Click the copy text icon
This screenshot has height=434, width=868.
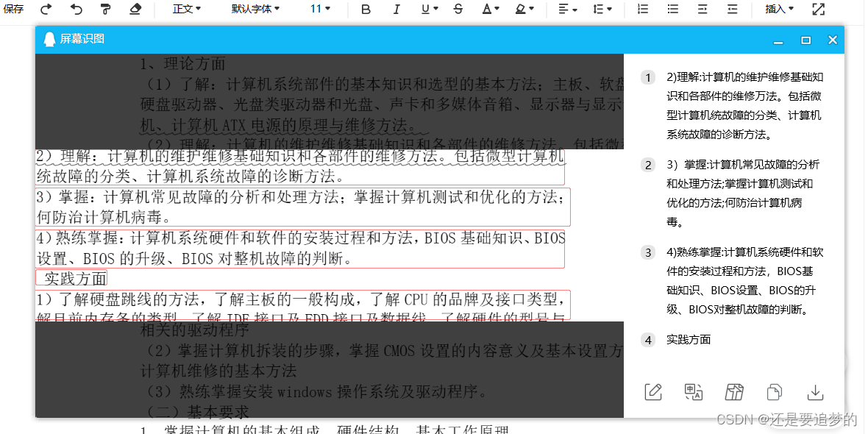[775, 392]
